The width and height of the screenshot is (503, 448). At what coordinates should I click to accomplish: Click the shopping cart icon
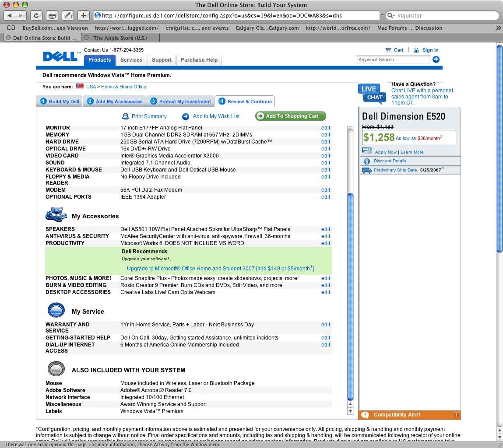tap(388, 50)
